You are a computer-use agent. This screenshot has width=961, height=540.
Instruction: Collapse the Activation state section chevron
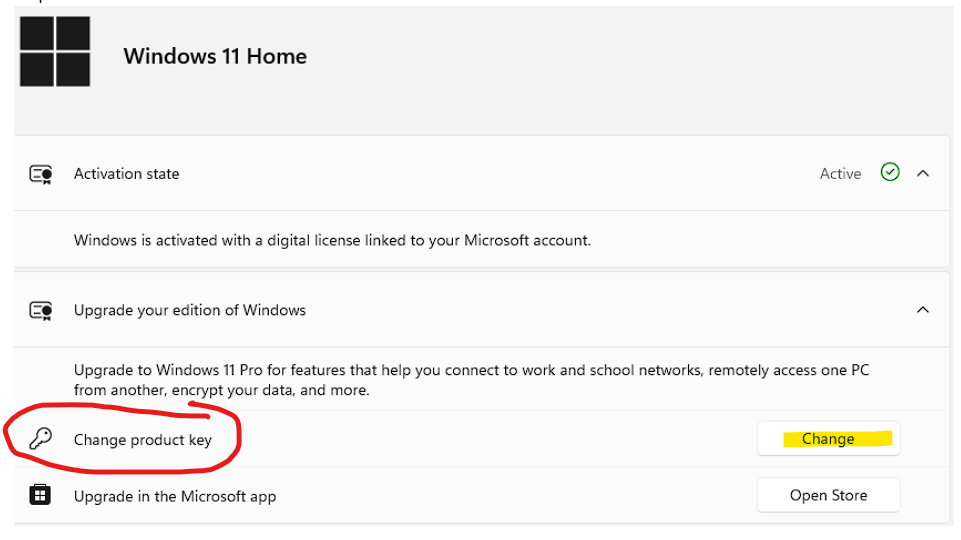pos(922,173)
